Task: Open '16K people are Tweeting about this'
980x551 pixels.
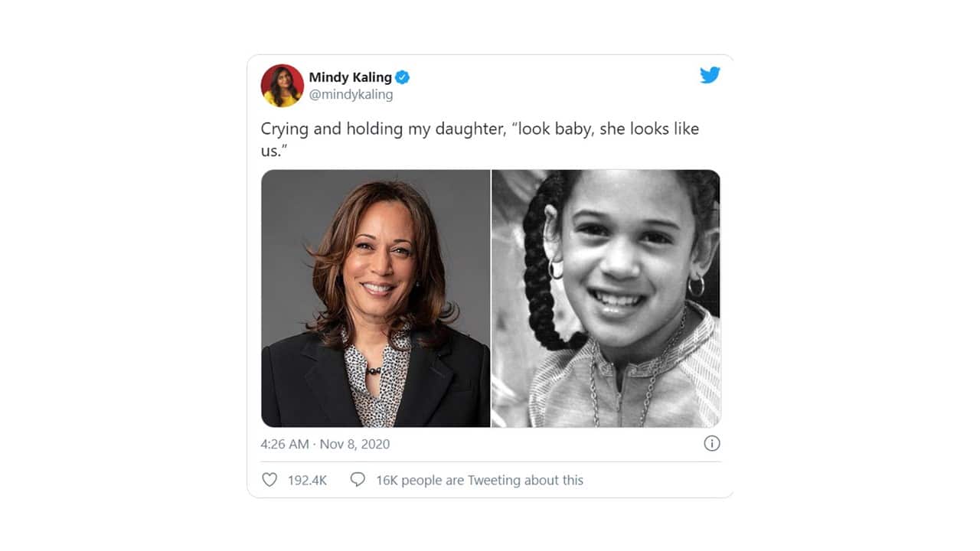Action: 479,481
